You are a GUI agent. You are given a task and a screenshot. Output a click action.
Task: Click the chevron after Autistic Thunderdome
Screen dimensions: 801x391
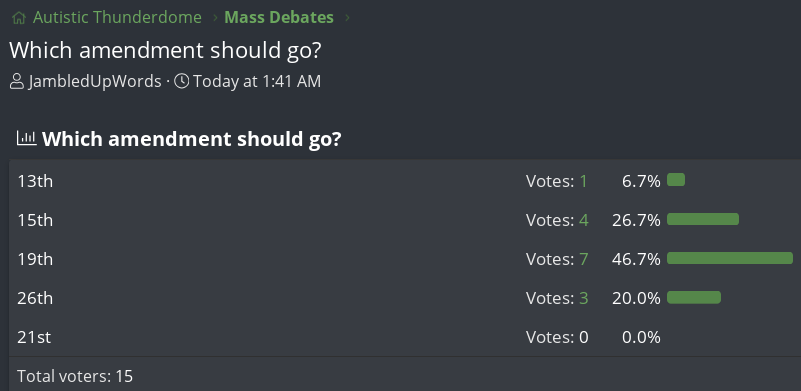click(x=214, y=18)
